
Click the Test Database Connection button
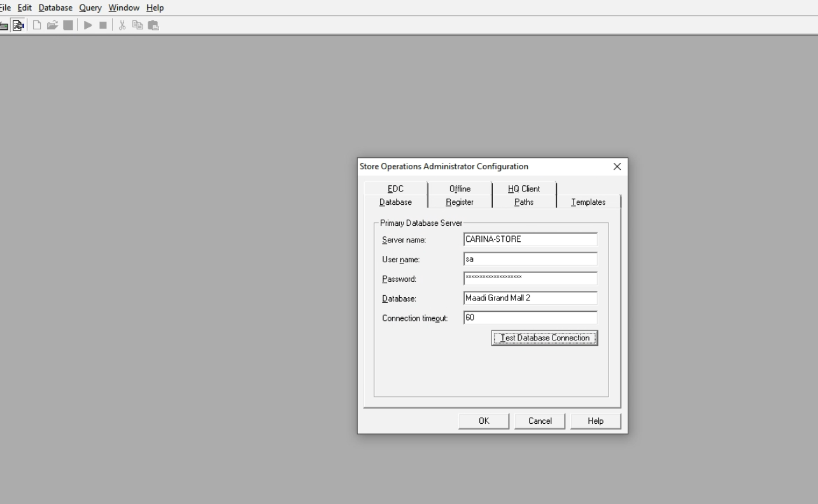(x=545, y=338)
